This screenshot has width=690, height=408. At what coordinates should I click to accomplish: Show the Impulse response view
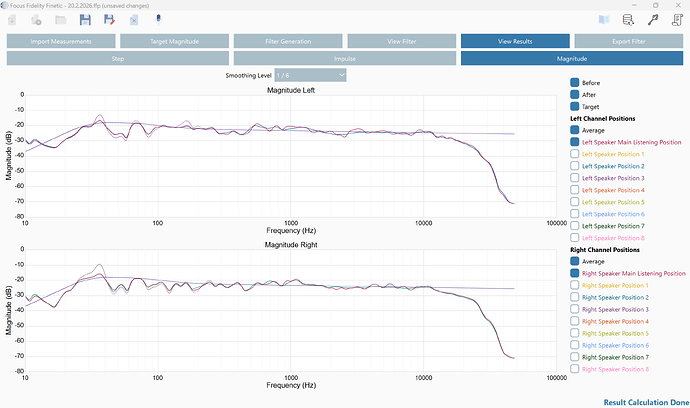(345, 59)
